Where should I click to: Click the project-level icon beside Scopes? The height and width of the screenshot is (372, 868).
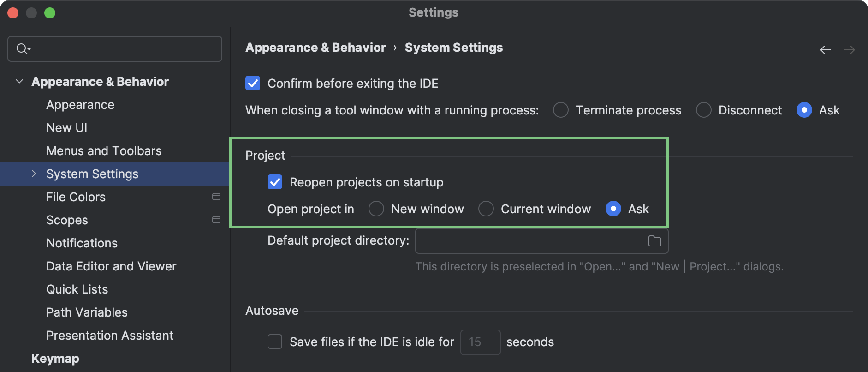point(216,220)
